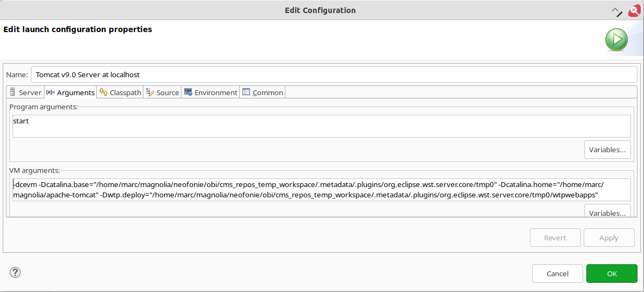The height and width of the screenshot is (292, 644).
Task: Click the window maximize arrow icon
Action: pos(617,11)
